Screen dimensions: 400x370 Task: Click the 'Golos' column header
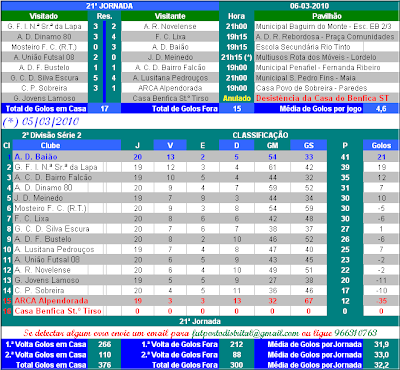click(x=381, y=145)
